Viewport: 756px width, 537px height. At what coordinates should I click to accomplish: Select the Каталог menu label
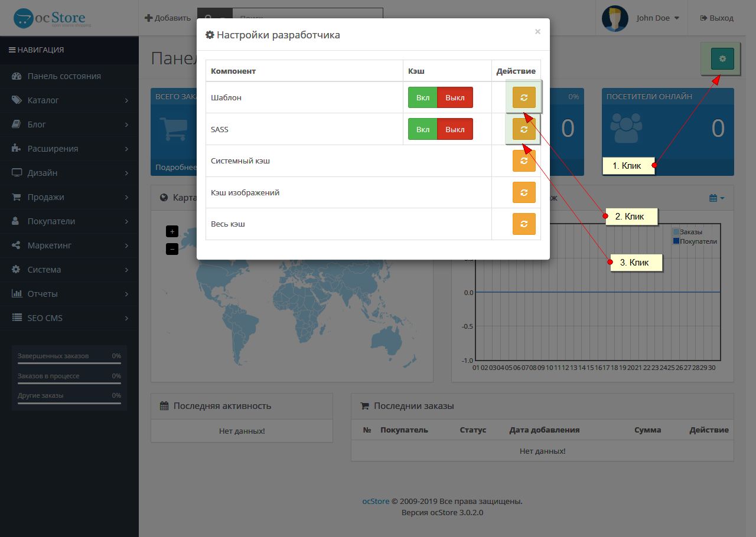click(43, 100)
